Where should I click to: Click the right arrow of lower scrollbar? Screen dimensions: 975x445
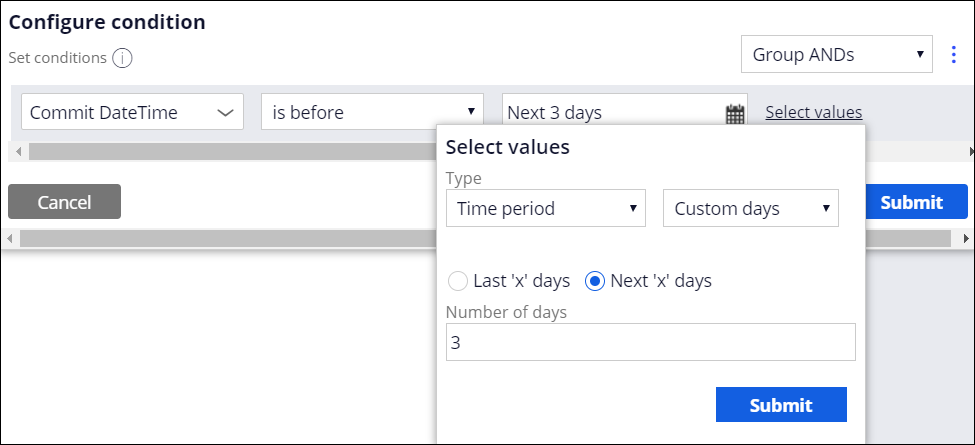[966, 238]
